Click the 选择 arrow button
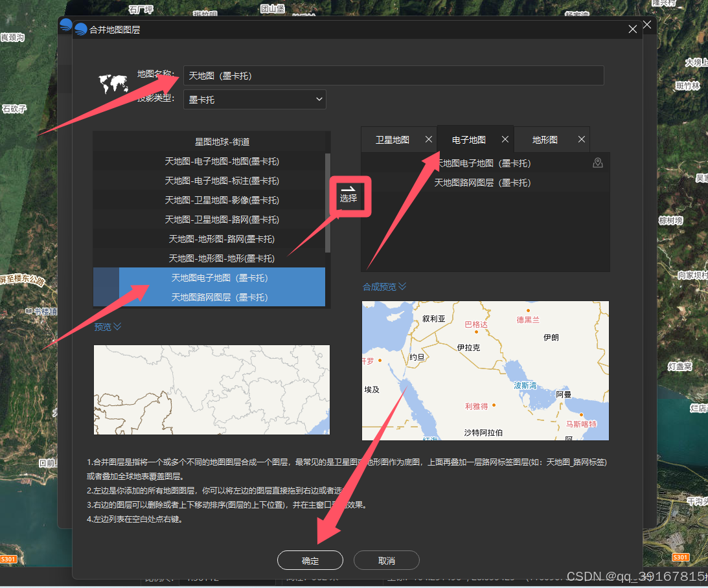Image resolution: width=708 pixels, height=588 pixels. pos(348,195)
